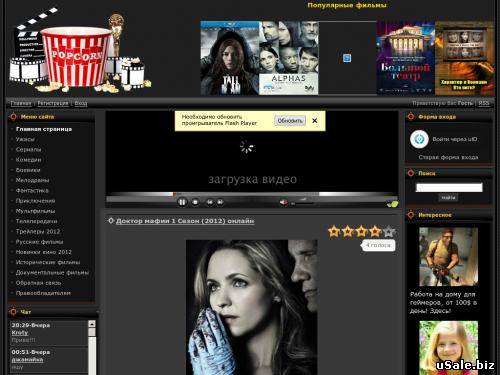Open the Ужасы category
Screen dimensions: 500x375
tap(25, 139)
